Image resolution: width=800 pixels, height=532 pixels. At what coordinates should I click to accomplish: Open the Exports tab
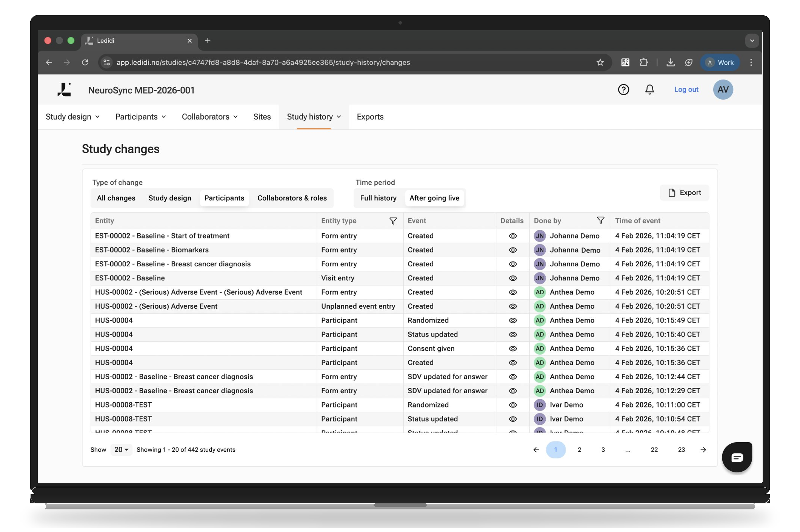[370, 117]
